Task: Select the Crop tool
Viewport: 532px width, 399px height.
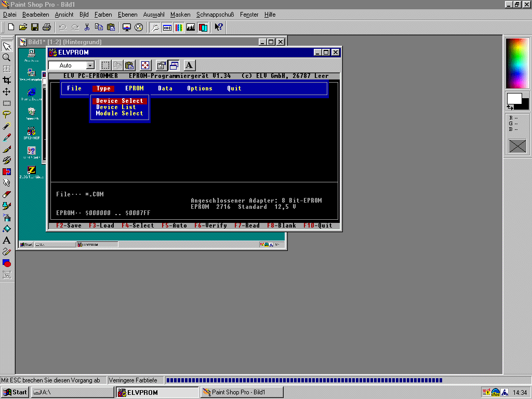Action: 7,81
